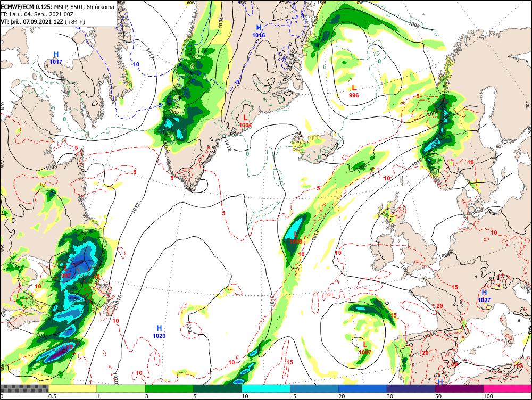The width and height of the screenshot is (532, 400).
Task: Click the gray checkered 0–0.5 legend swatch
Action: pos(24,388)
